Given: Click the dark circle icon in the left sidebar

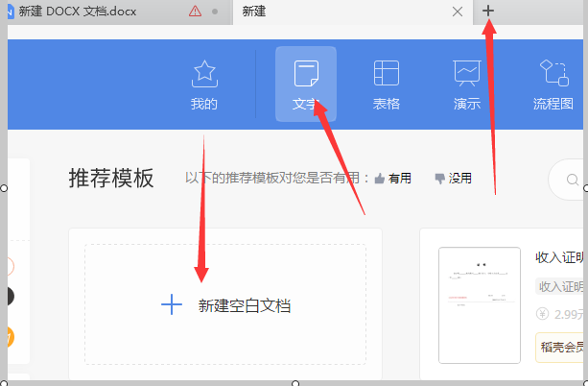Looking at the screenshot, I should [11, 297].
